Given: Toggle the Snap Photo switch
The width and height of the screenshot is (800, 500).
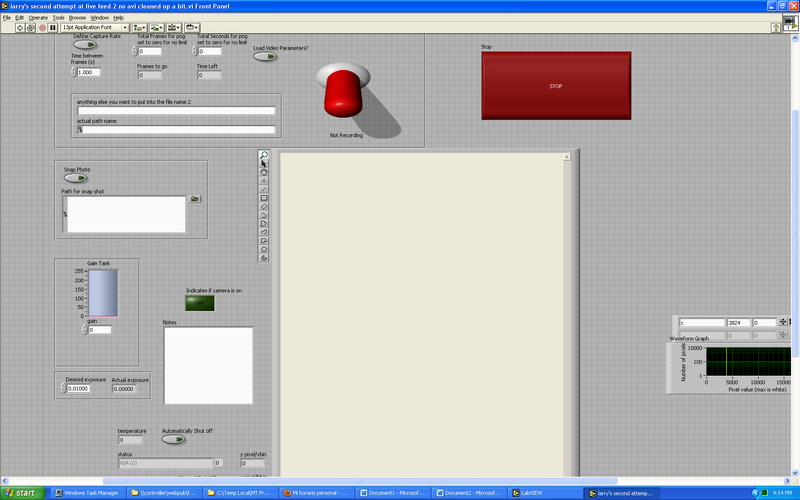Looking at the screenshot, I should [x=76, y=179].
